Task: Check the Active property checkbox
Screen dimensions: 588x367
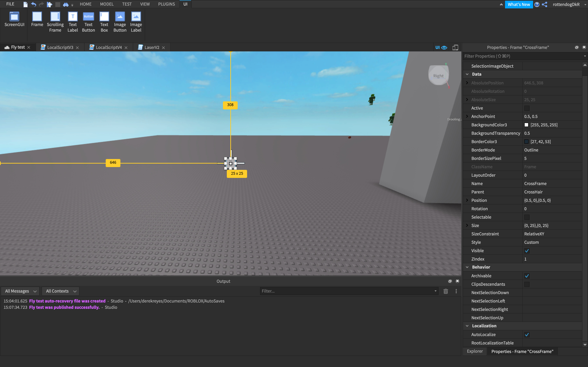Action: pyautogui.click(x=527, y=108)
